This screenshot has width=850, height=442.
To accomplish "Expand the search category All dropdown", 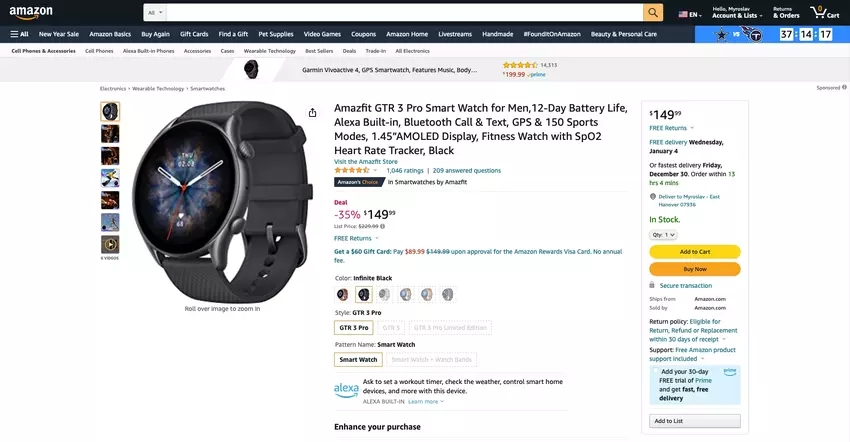I will click(154, 13).
